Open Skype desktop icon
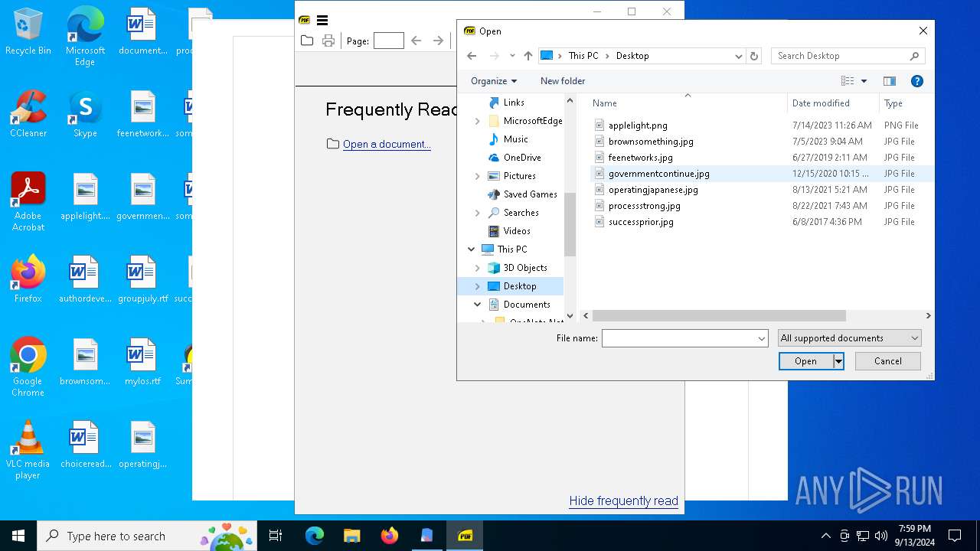 (85, 115)
